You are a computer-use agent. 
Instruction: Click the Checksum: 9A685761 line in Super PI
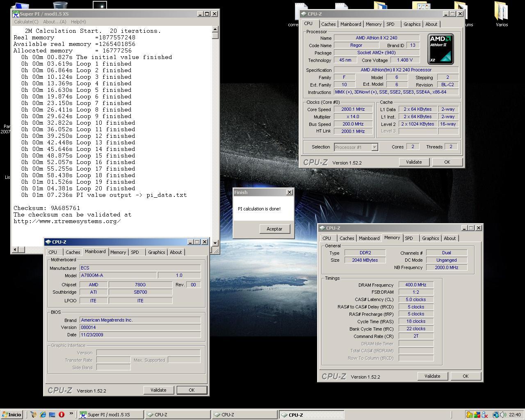pos(47,208)
